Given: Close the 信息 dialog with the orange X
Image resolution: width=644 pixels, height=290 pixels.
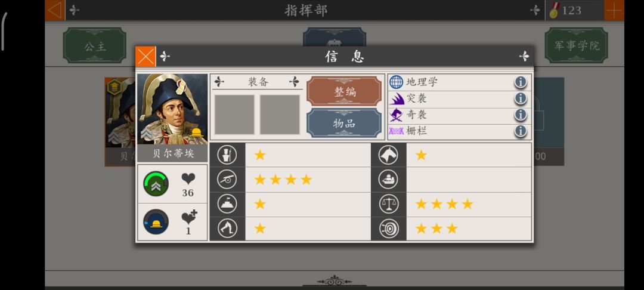Looking at the screenshot, I should pos(145,56).
